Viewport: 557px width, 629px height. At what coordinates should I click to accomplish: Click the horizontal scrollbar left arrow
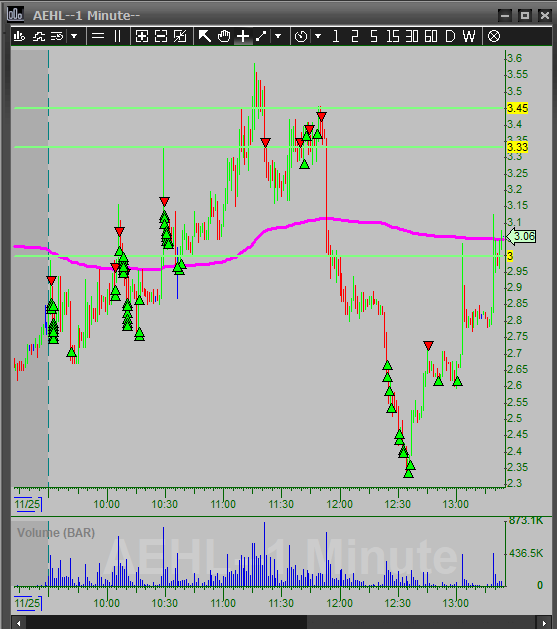pyautogui.click(x=18, y=623)
